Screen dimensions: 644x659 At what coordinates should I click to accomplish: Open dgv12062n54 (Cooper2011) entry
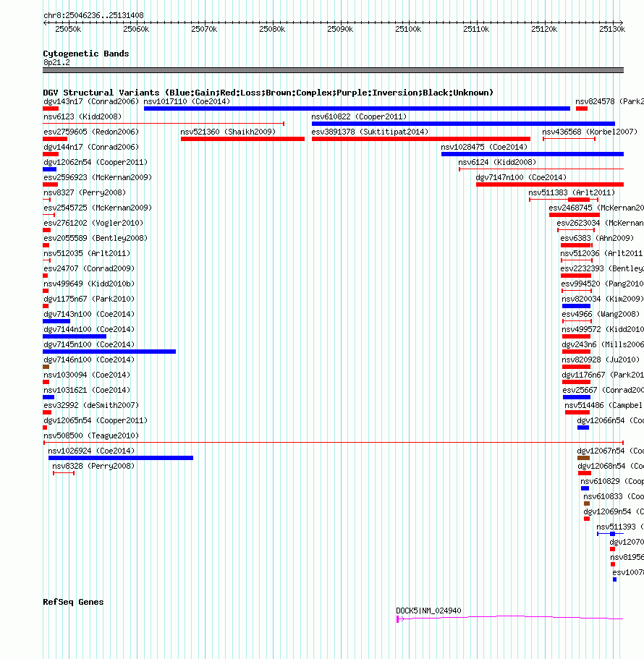point(96,162)
